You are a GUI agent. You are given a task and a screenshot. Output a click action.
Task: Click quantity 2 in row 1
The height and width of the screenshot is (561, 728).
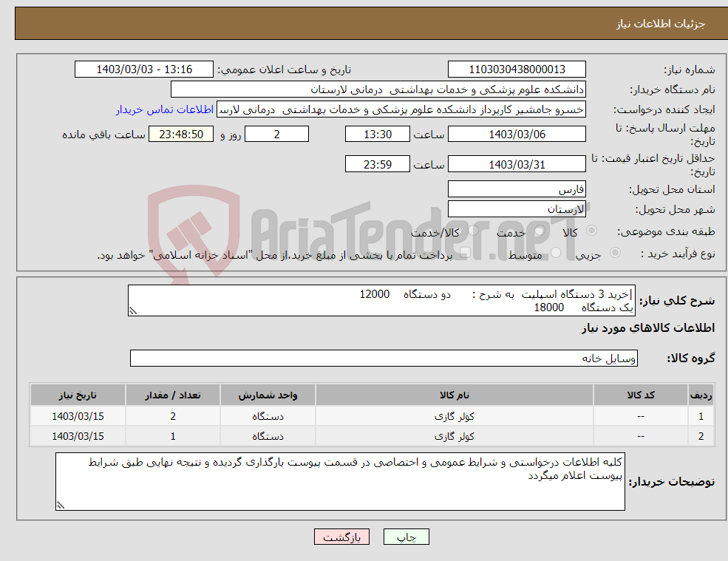173,417
